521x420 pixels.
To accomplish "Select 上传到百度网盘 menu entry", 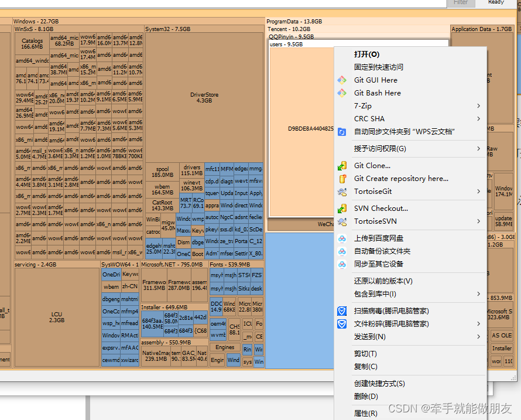I will pyautogui.click(x=410, y=238).
